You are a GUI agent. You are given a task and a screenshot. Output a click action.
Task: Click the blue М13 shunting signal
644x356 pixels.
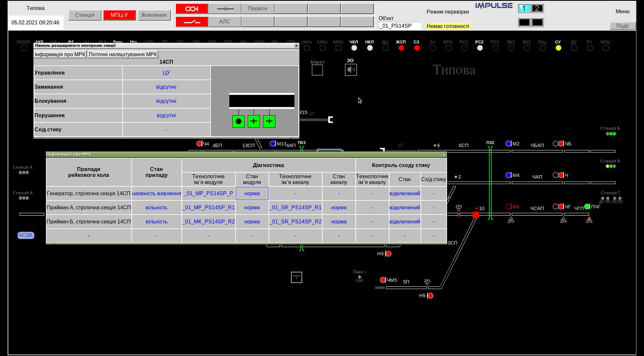[272, 144]
